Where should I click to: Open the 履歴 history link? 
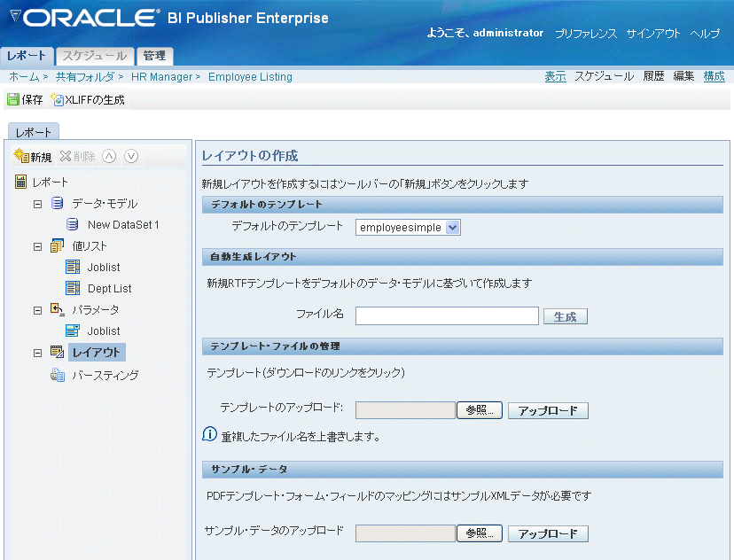[653, 76]
